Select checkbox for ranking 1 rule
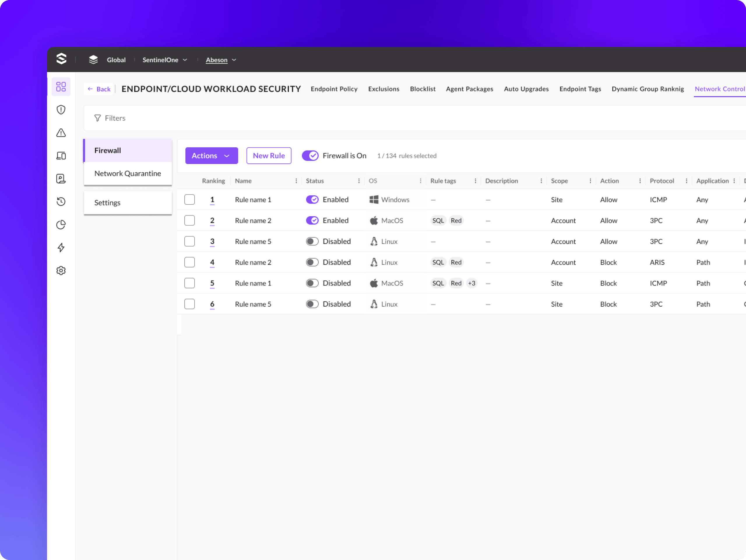746x560 pixels. coord(189,199)
